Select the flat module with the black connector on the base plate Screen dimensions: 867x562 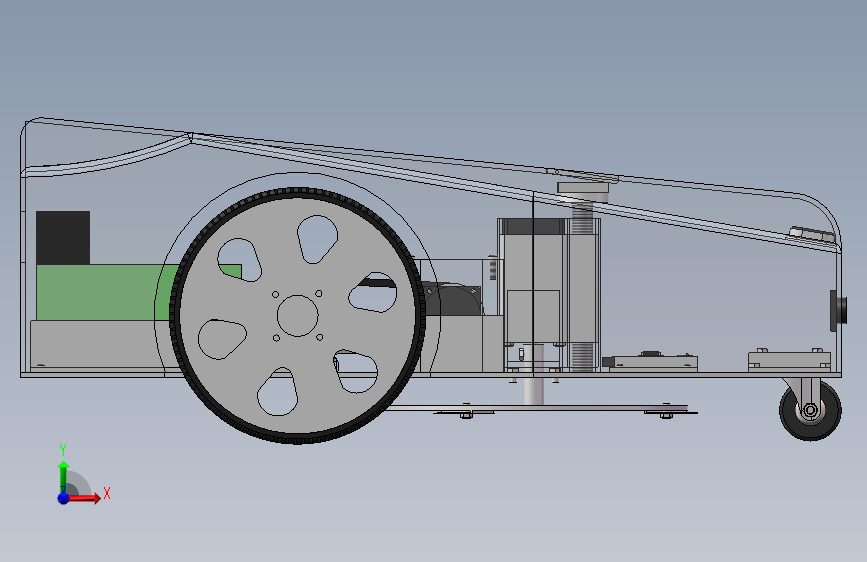tap(650, 362)
